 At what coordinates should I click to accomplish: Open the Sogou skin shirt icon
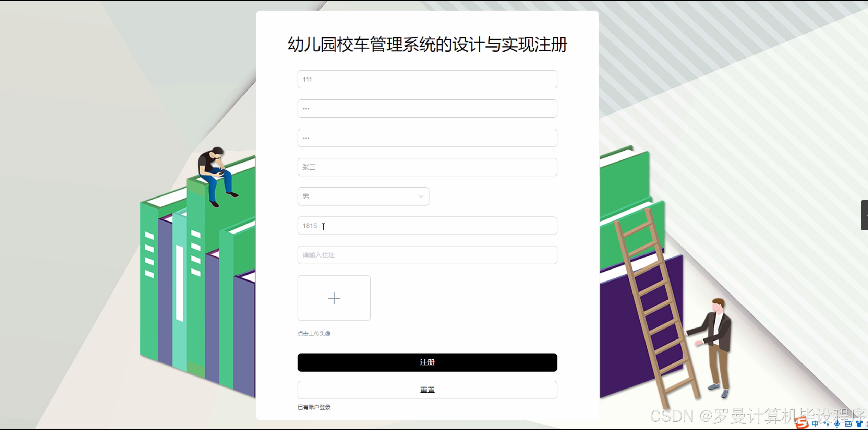[x=859, y=423]
